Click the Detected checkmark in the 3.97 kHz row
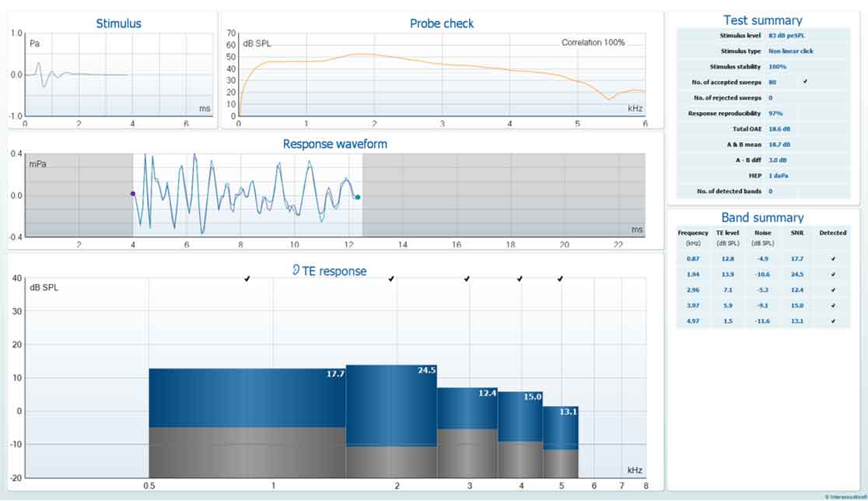This screenshot has width=868, height=501. click(832, 305)
